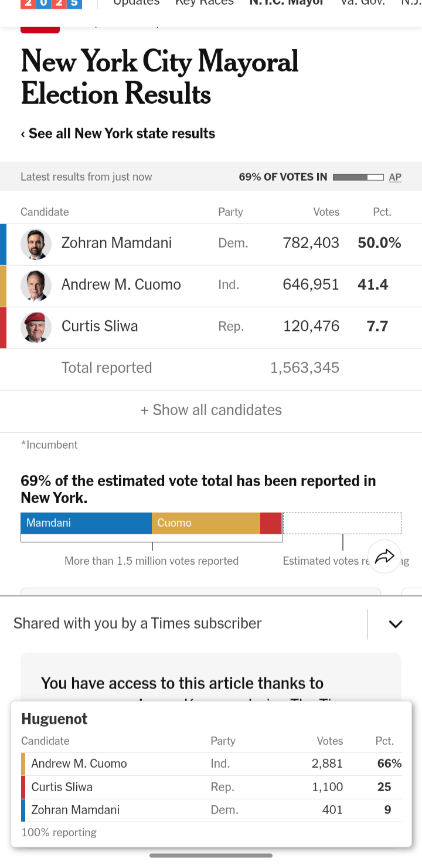Click the gold Cuomo vote bar segment
Screen dimensions: 422x868
(x=206, y=523)
